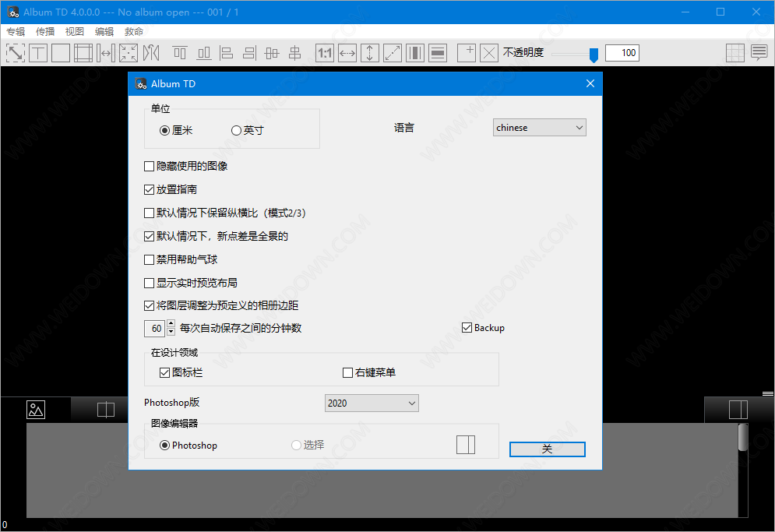Screen dimensions: 775x532
Task: Click the add frame plus icon
Action: click(x=467, y=53)
